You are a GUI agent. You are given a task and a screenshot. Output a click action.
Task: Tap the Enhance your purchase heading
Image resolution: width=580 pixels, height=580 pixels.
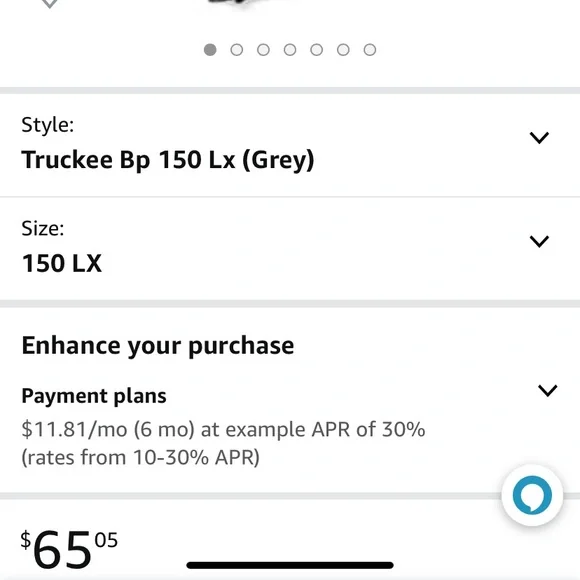(158, 346)
